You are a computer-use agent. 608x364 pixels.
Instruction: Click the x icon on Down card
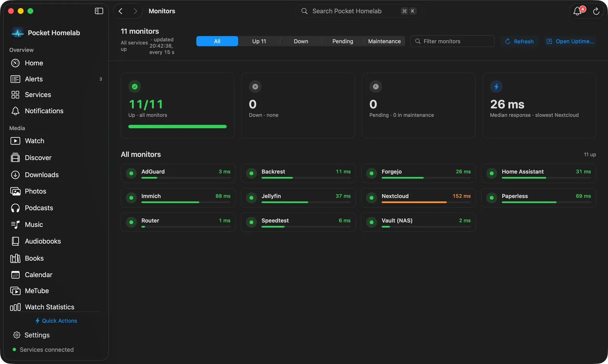(255, 87)
